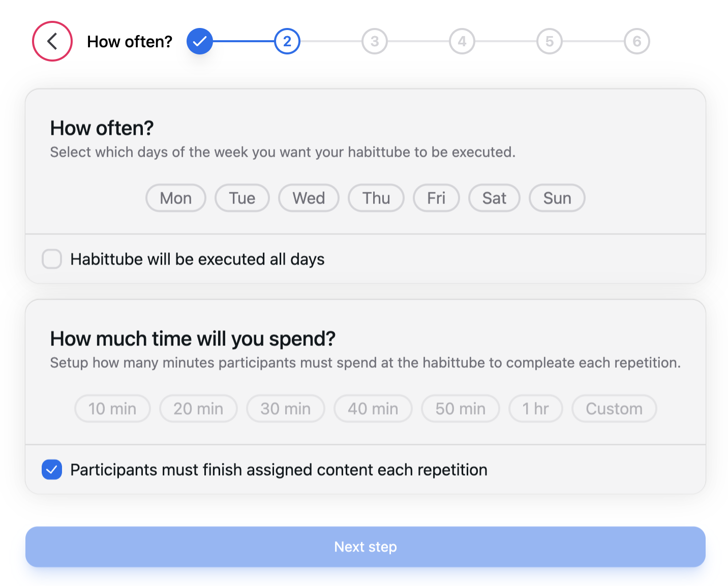Image resolution: width=728 pixels, height=586 pixels.
Task: Open step 5 in the stepper
Action: [550, 41]
